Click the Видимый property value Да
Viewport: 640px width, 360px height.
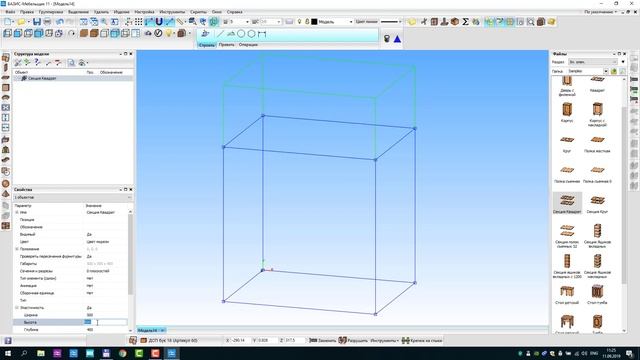89,235
